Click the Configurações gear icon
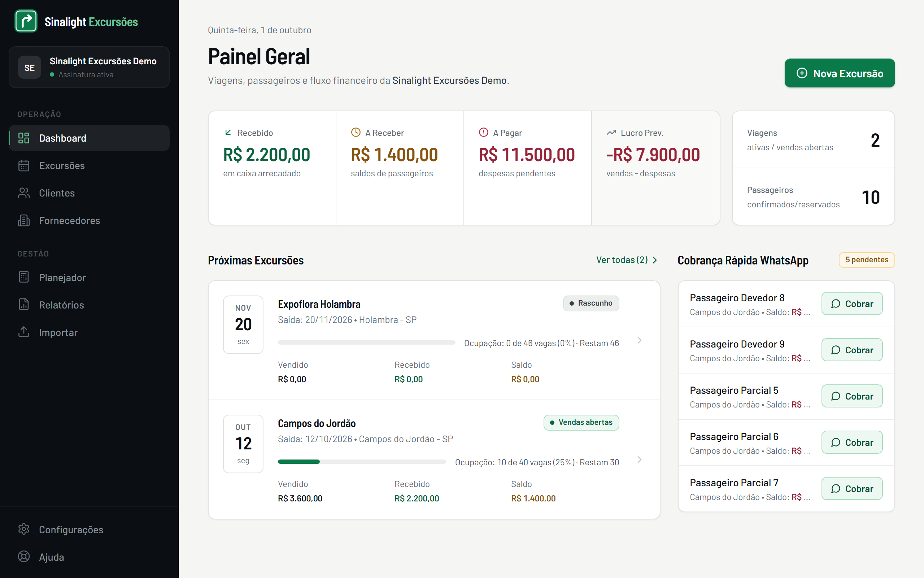This screenshot has width=924, height=578. (x=24, y=530)
